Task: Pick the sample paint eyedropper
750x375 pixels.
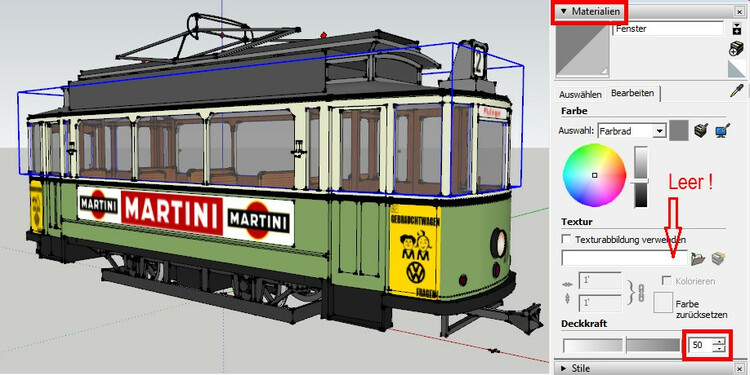Action: click(737, 91)
